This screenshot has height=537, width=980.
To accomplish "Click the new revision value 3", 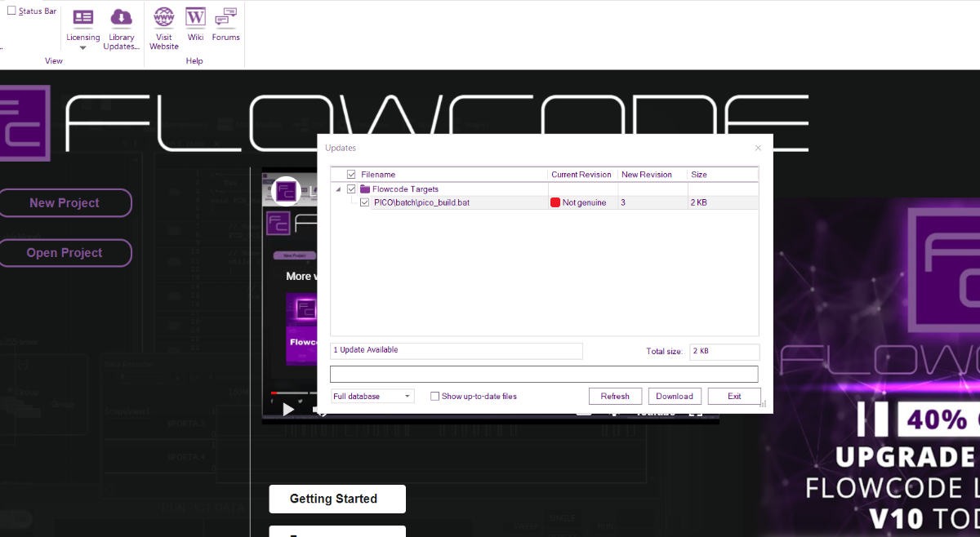I will (623, 202).
